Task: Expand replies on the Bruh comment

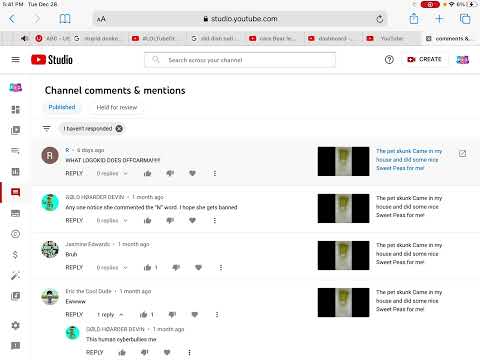Action: point(112,267)
